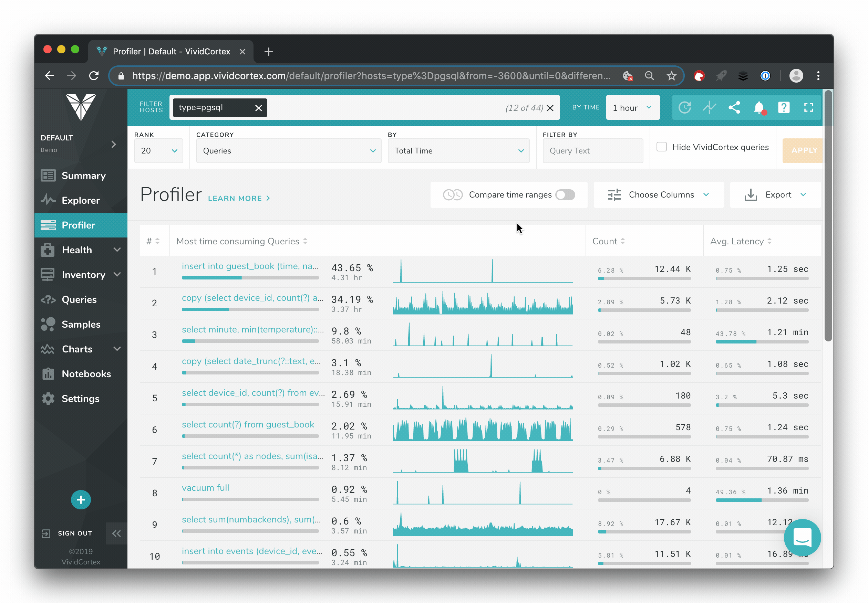The image size is (868, 603).
Task: Click the teal plus add button
Action: click(81, 500)
